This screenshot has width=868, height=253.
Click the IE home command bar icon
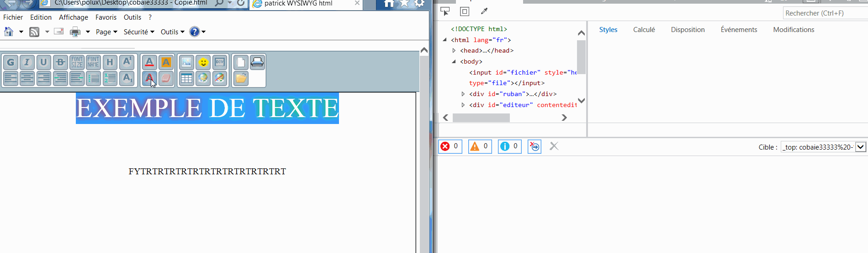pos(9,32)
